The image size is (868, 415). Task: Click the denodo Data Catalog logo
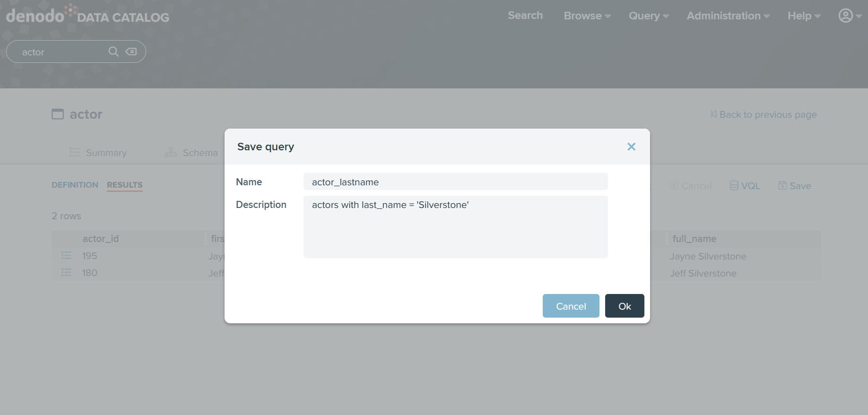[87, 15]
